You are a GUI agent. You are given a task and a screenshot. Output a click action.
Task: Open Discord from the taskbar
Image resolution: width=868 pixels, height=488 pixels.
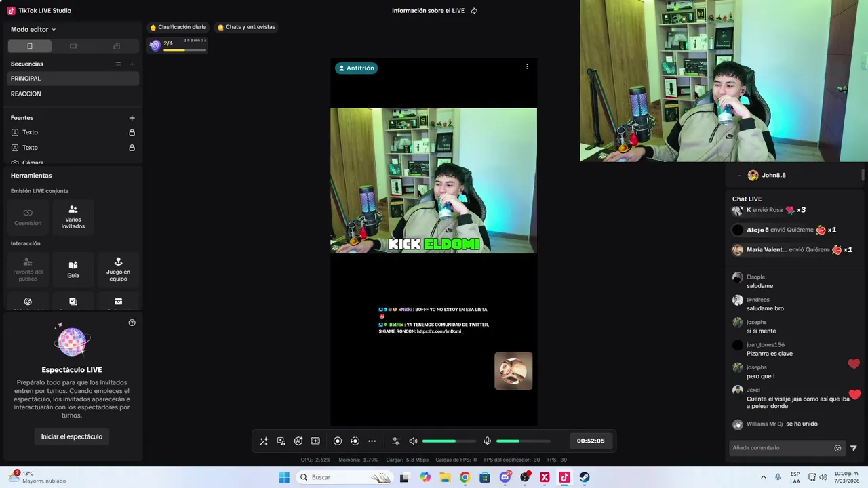(505, 477)
